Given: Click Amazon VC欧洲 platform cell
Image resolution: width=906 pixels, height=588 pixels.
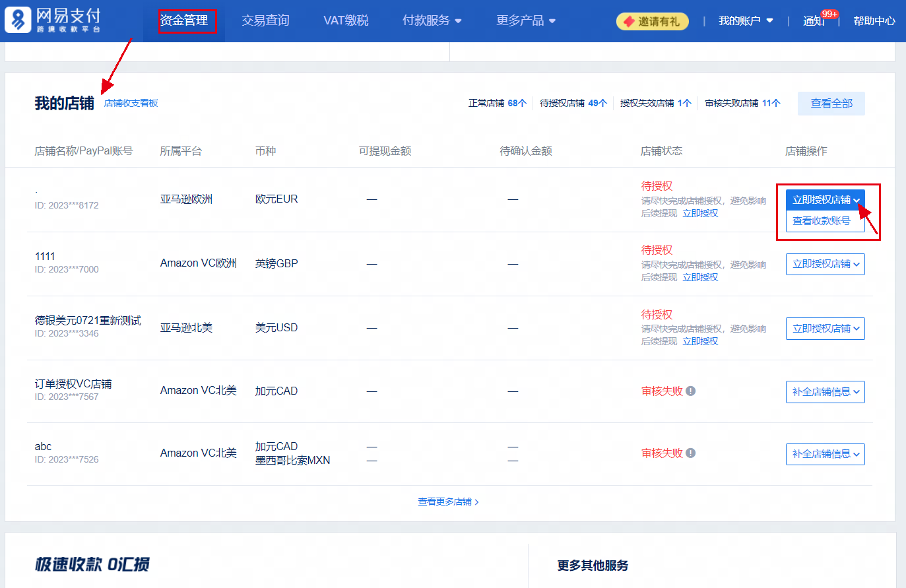Looking at the screenshot, I should point(198,263).
